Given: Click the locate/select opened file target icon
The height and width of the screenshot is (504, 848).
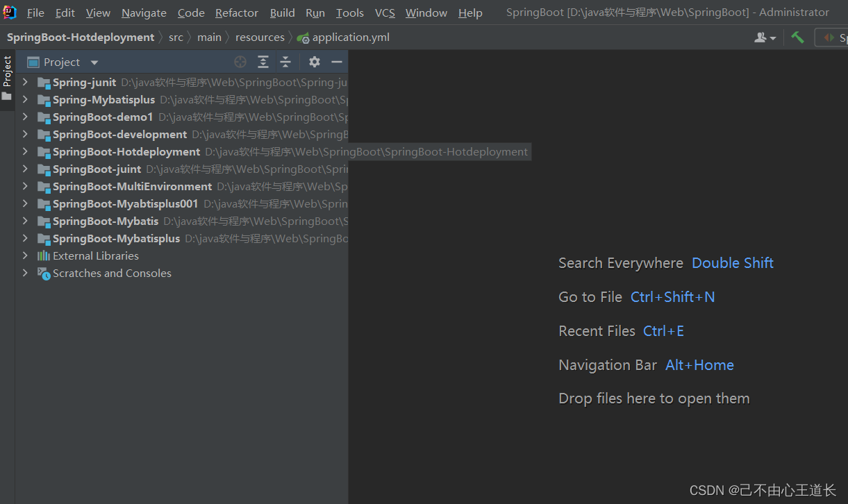Looking at the screenshot, I should pos(240,62).
